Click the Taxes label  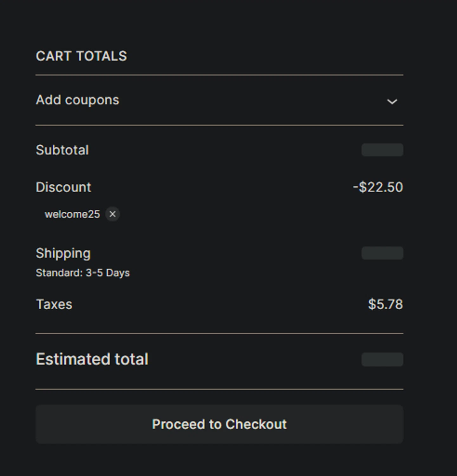pos(54,304)
